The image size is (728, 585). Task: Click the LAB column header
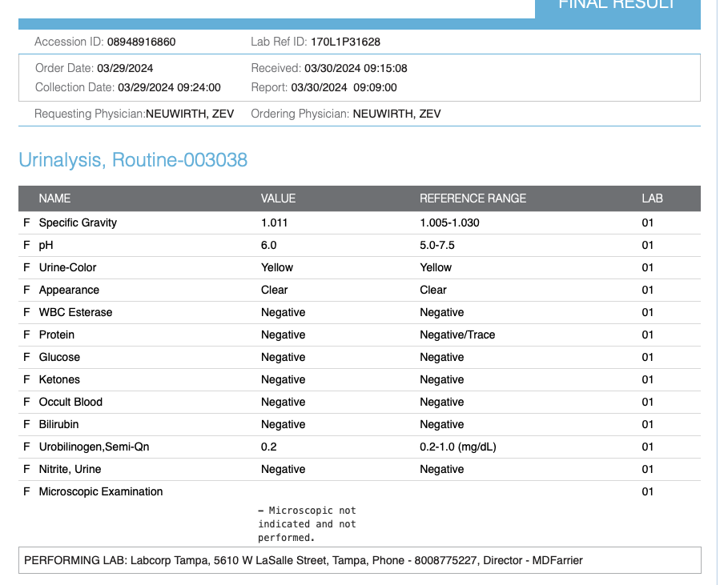652,198
